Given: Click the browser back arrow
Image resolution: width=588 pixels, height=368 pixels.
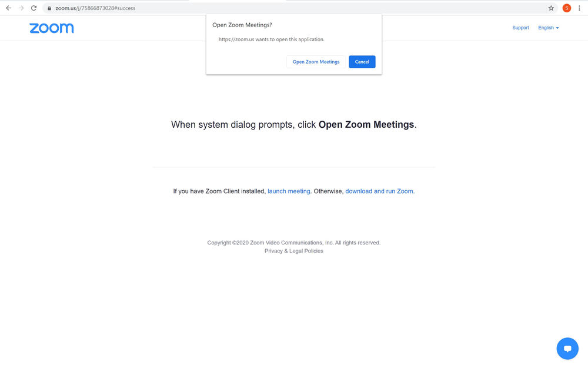Looking at the screenshot, I should [8, 8].
